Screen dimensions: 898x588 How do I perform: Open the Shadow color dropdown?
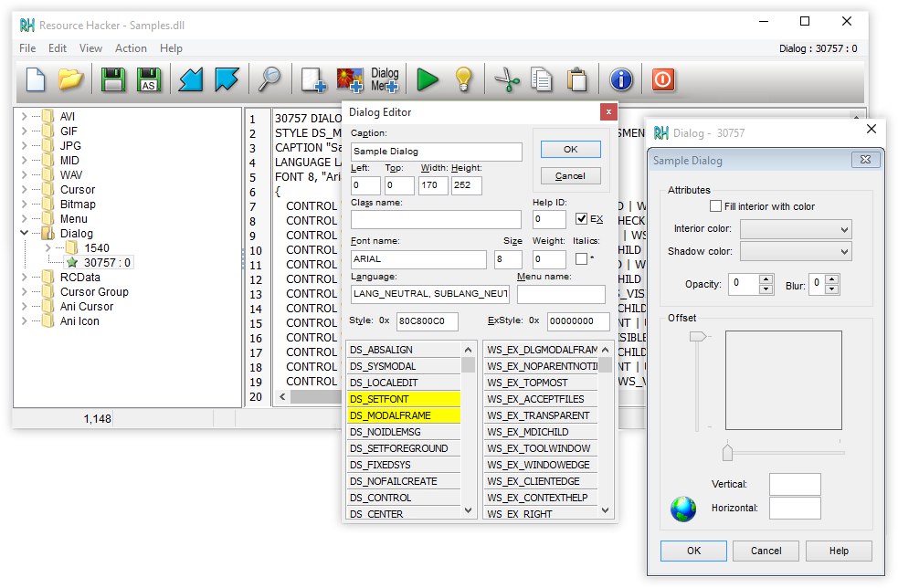[x=795, y=251]
